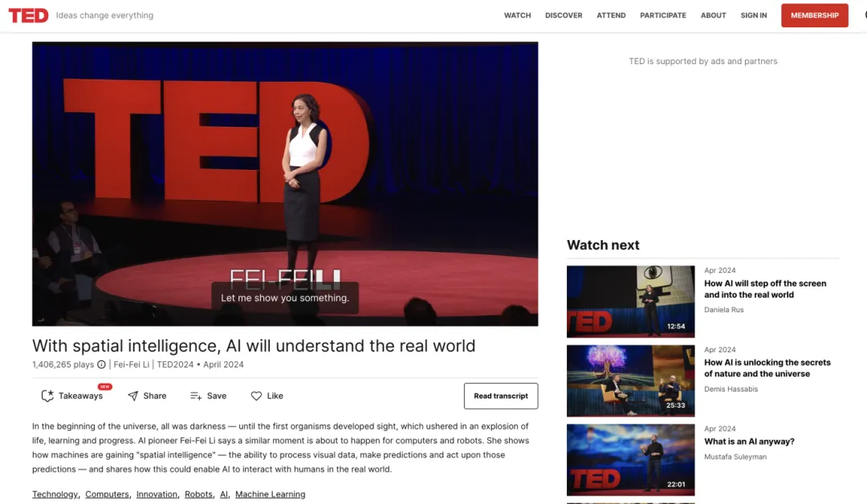Open the ABOUT menu
Viewport: 867px width, 504px height.
click(714, 15)
